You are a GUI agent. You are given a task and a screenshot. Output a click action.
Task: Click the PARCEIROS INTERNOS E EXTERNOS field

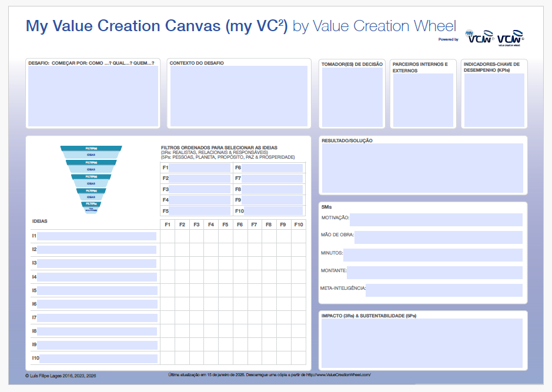[x=423, y=100]
